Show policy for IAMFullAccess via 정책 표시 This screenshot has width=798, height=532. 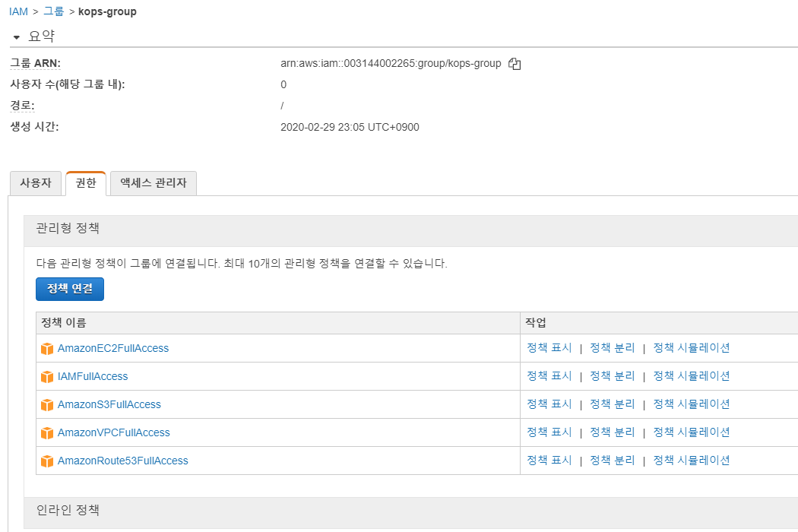[x=549, y=375]
